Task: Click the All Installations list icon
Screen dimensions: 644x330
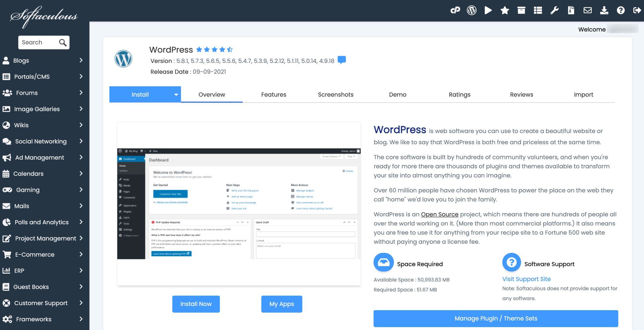Action: [538, 10]
